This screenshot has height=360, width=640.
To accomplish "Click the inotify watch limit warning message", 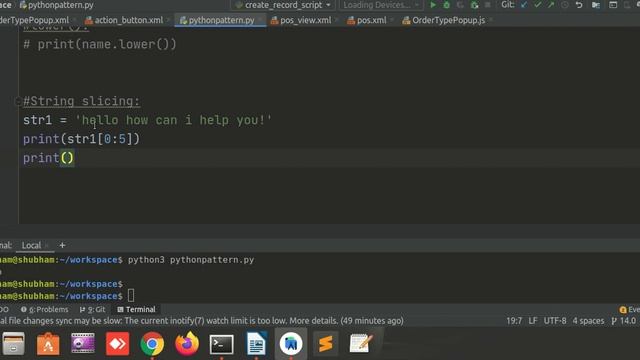I will (202, 321).
